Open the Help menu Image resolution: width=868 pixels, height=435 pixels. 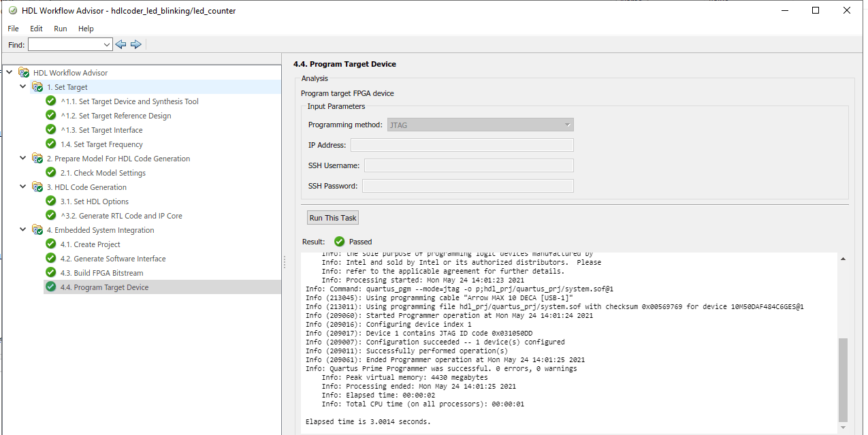tap(86, 29)
